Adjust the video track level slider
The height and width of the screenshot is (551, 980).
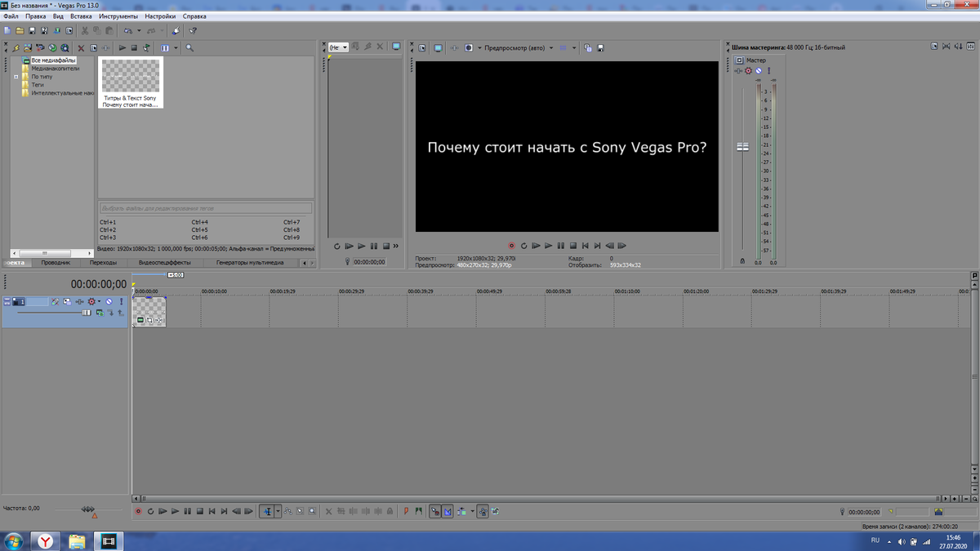86,313
